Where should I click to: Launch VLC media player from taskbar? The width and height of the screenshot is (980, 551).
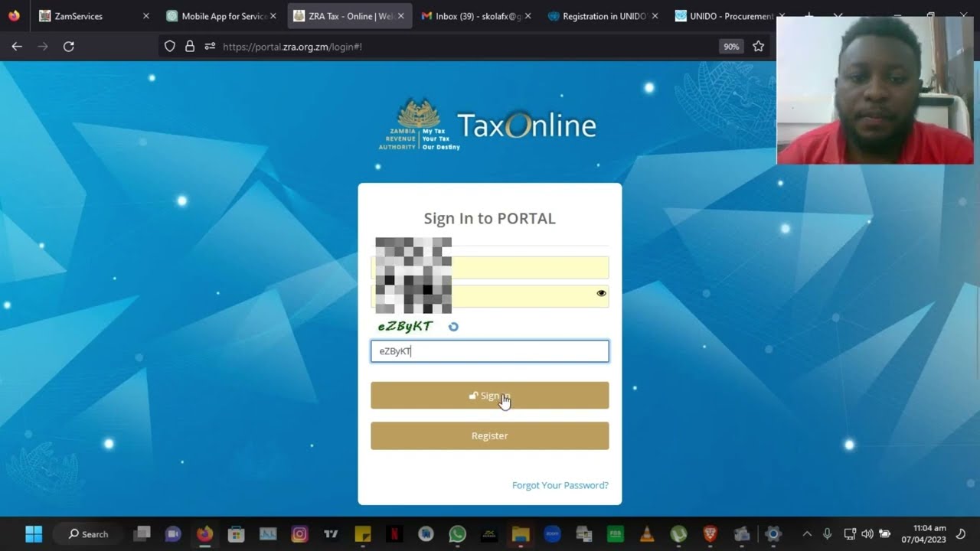(x=647, y=533)
